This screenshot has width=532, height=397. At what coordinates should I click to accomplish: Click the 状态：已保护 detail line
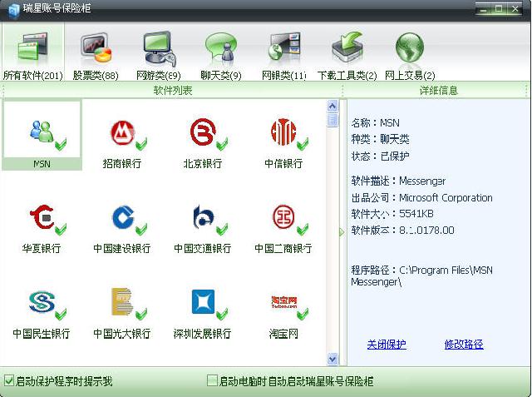point(380,156)
